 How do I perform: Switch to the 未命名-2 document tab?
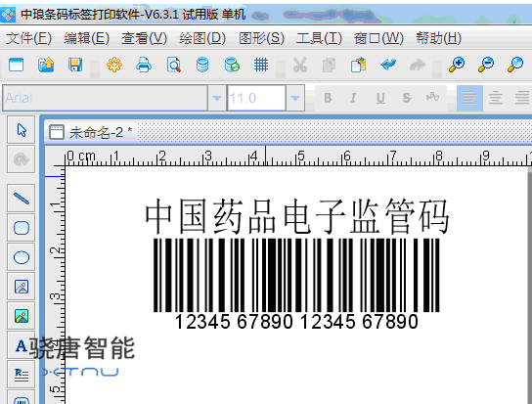pos(91,132)
